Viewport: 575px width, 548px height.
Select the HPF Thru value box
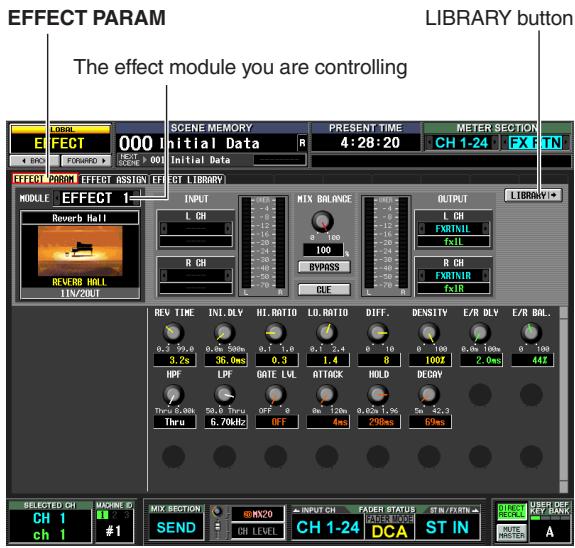point(175,422)
